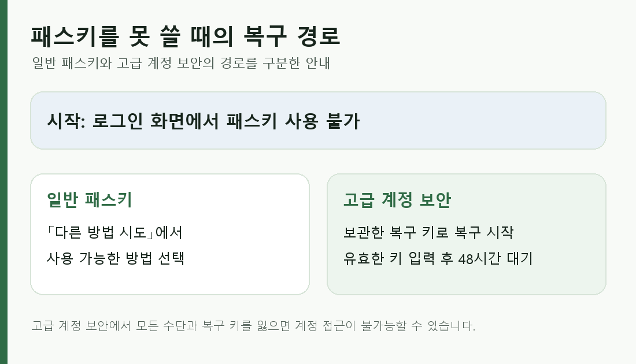This screenshot has height=364, width=636.
Task: Click the line 유효한 키 입력 후 48시간 대기
Action: click(x=438, y=258)
